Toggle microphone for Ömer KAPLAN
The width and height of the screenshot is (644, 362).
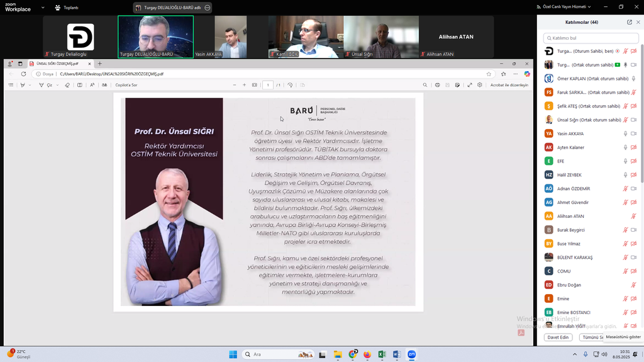pos(634,79)
